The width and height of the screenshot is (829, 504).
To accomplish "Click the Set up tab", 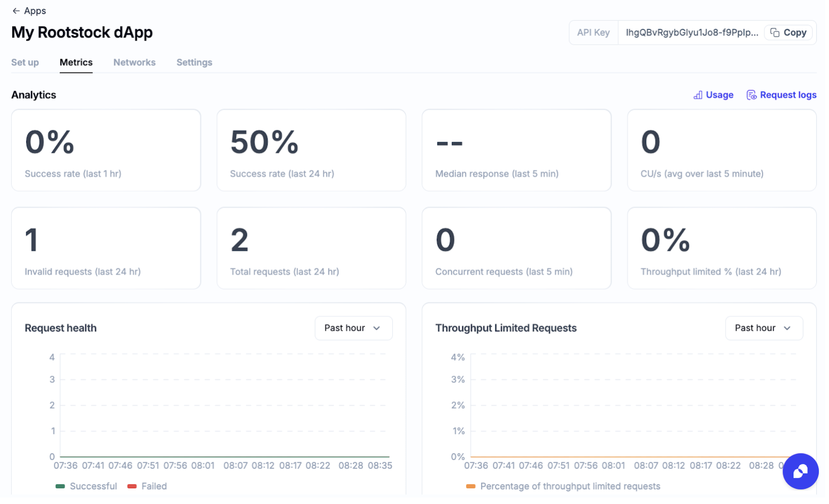I will tap(25, 62).
